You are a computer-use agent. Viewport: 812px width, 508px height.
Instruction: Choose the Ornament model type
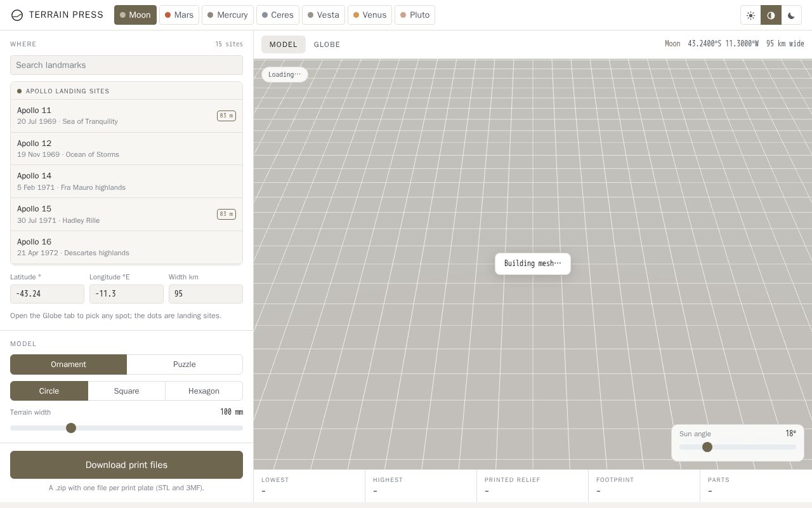[69, 364]
